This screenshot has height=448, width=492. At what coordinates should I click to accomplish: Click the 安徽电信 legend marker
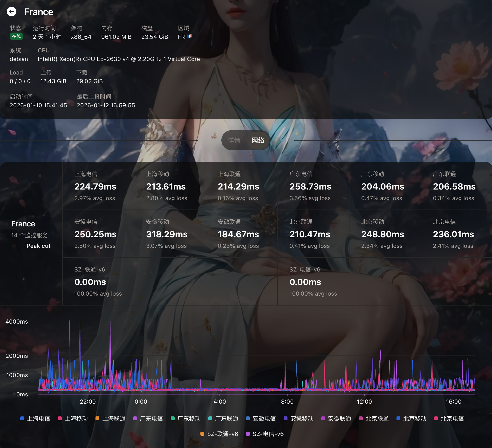click(x=248, y=419)
